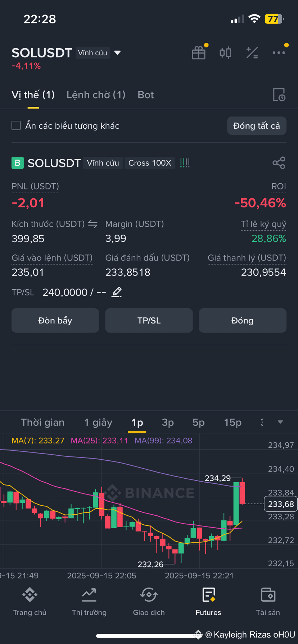
Task: Open the order history icon
Action: pyautogui.click(x=279, y=95)
